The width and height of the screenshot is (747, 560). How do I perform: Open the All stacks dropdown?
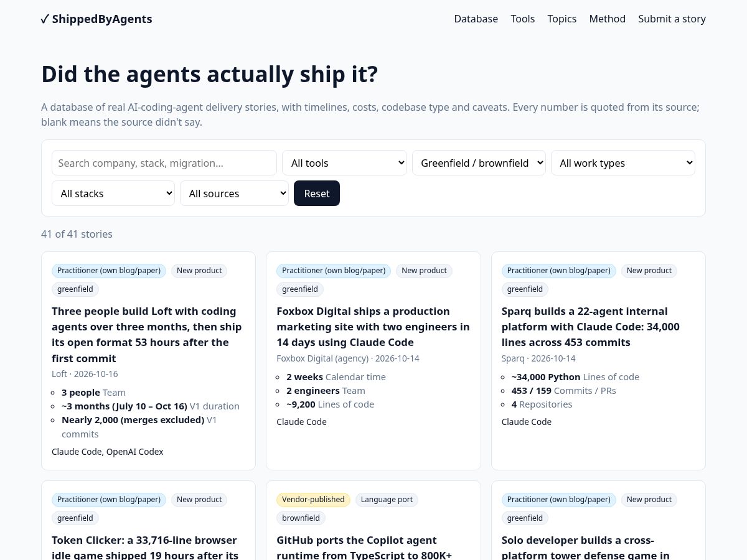[113, 194]
